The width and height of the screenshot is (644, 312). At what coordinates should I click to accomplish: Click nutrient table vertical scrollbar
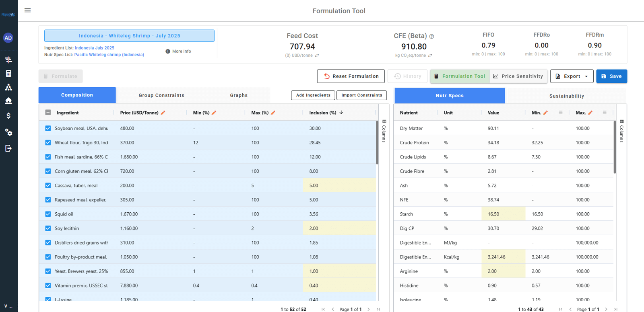pos(615,147)
